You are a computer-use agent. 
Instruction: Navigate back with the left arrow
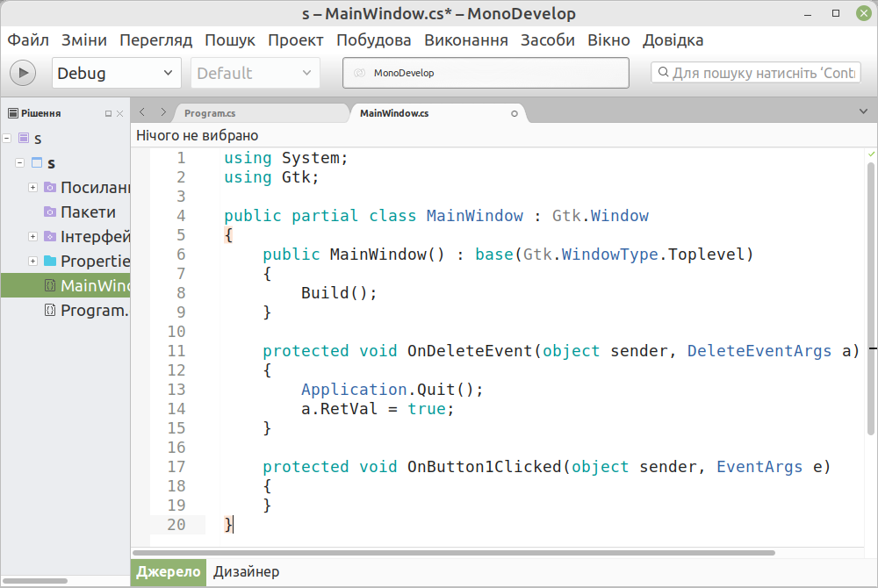142,112
